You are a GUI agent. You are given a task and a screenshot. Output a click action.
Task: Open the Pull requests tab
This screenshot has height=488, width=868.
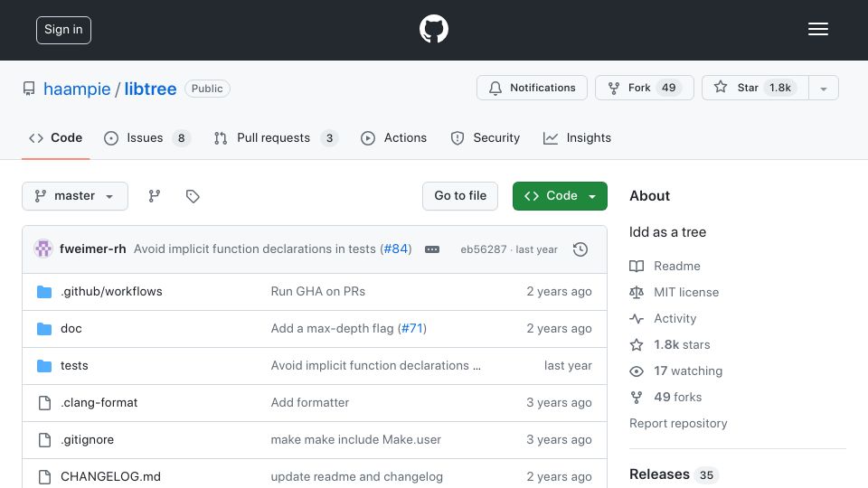(276, 137)
